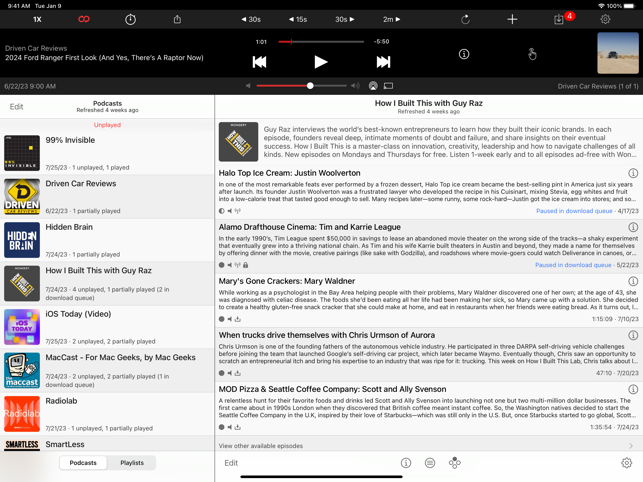The width and height of the screenshot is (643, 482).
Task: Select the SmartLess podcast
Action: (x=107, y=444)
